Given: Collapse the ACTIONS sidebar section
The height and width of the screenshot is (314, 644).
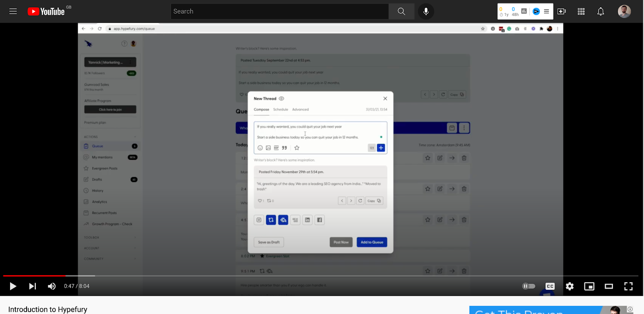Looking at the screenshot, I should [110, 137].
